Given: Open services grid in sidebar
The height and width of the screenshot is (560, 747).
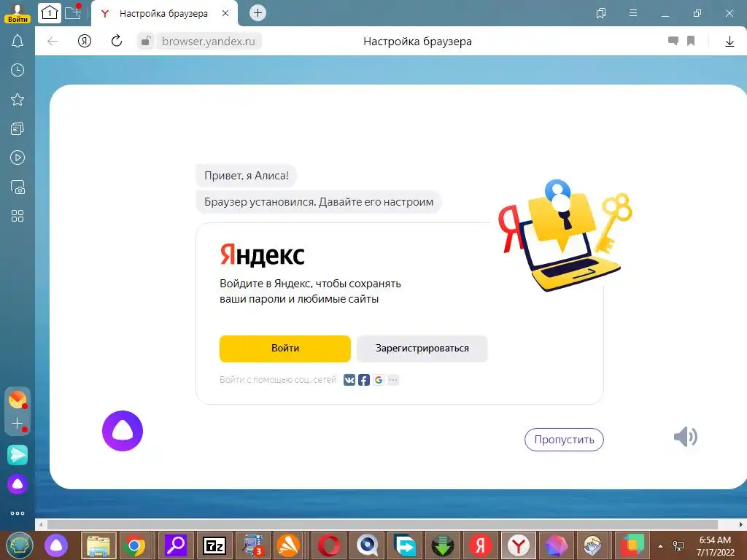Looking at the screenshot, I should click(18, 216).
